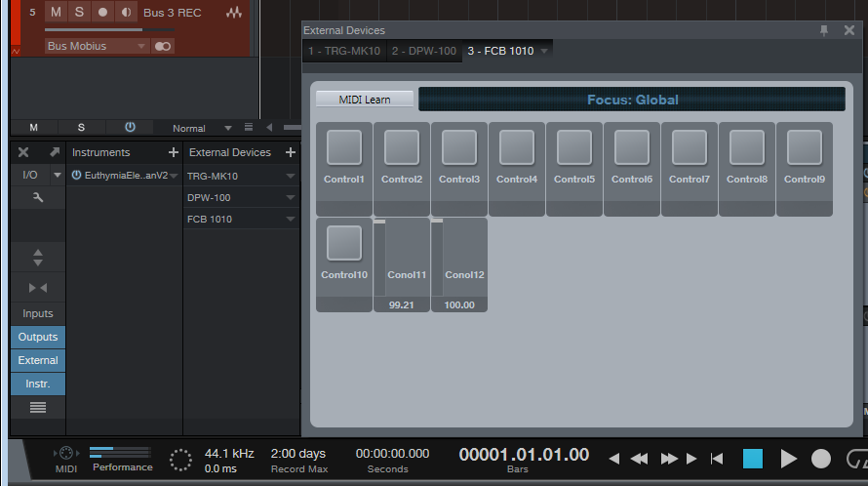Image resolution: width=868 pixels, height=486 pixels.
Task: Close the console panel with X icon
Action: click(23, 152)
